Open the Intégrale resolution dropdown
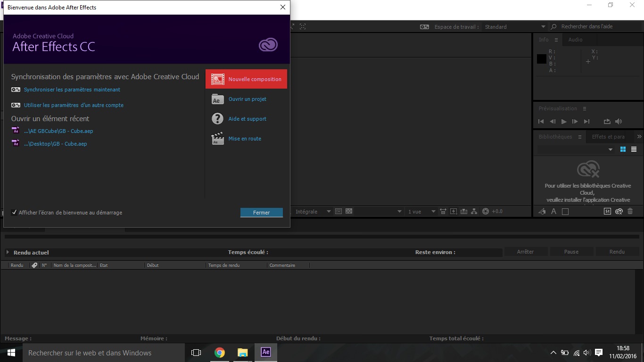The image size is (644, 362). tap(329, 212)
